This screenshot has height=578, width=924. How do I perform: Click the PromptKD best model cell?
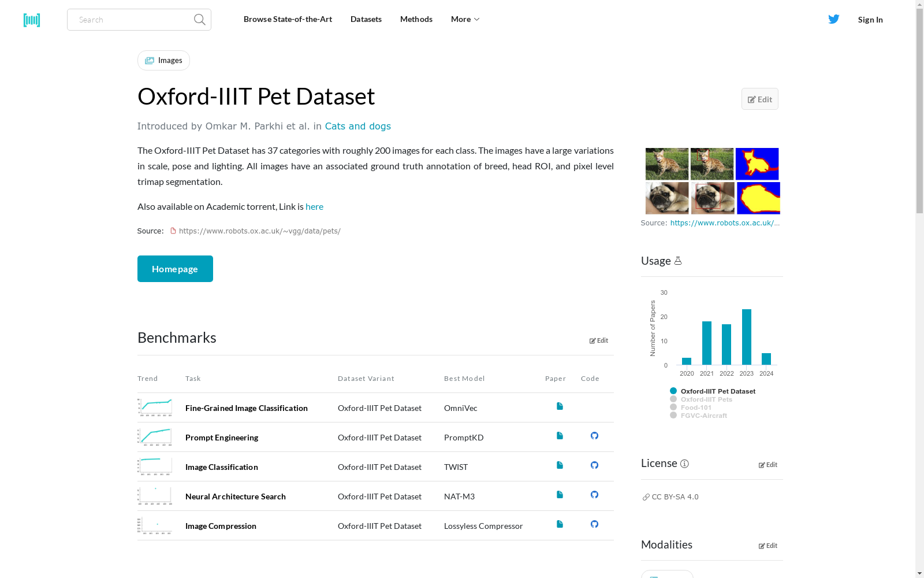(464, 438)
